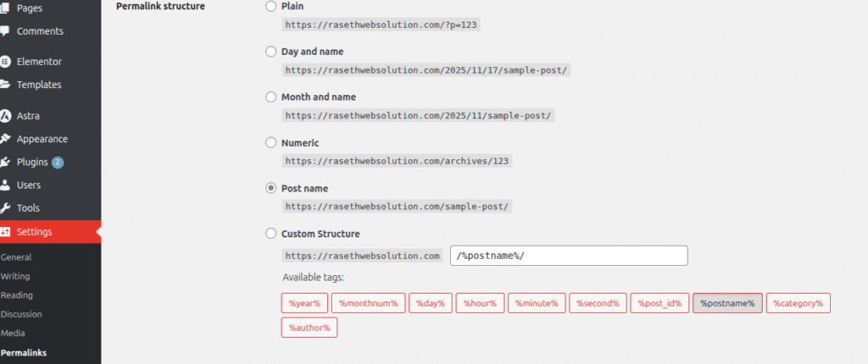Click the Users person icon

point(6,185)
